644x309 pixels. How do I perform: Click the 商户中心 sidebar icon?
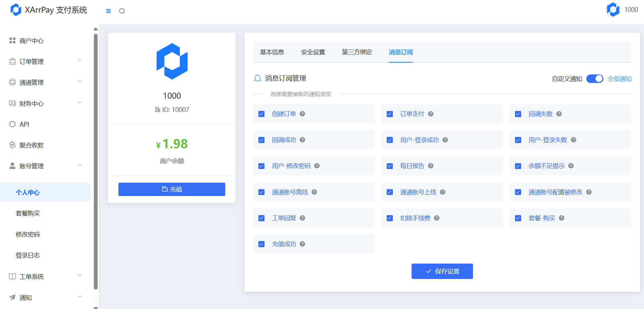click(x=12, y=40)
